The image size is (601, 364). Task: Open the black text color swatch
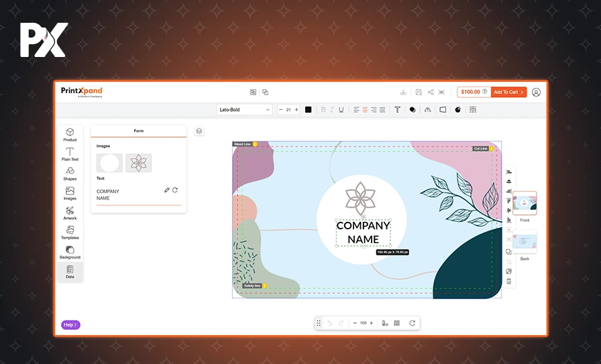tap(309, 110)
